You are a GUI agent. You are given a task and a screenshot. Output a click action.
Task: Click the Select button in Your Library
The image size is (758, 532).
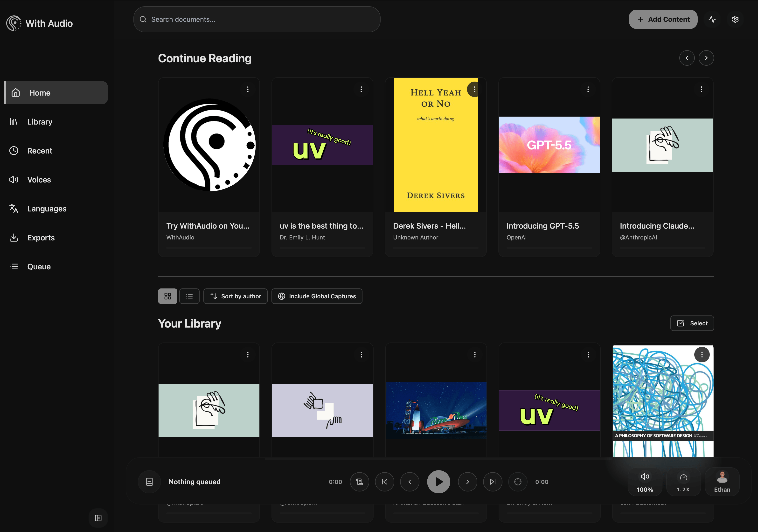click(x=692, y=323)
